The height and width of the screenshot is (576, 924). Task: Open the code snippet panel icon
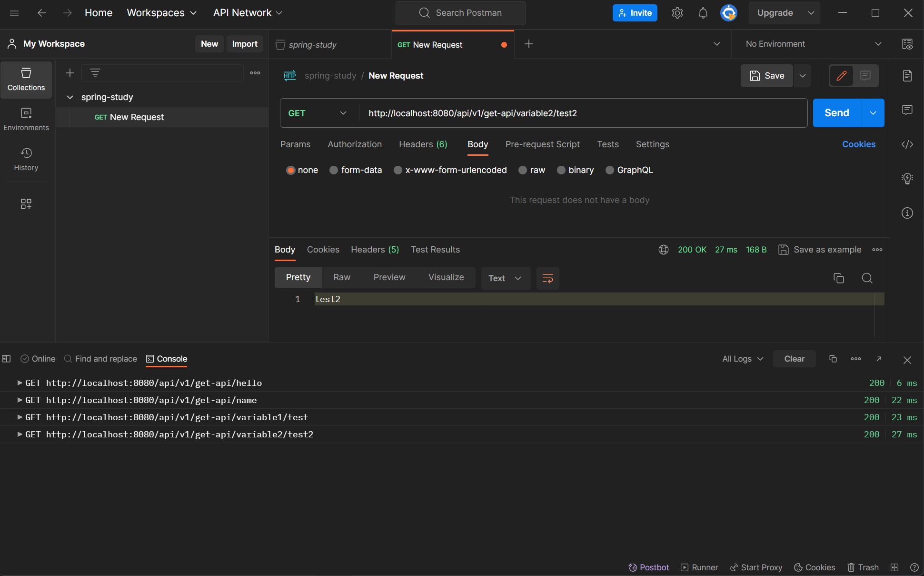[x=907, y=144]
